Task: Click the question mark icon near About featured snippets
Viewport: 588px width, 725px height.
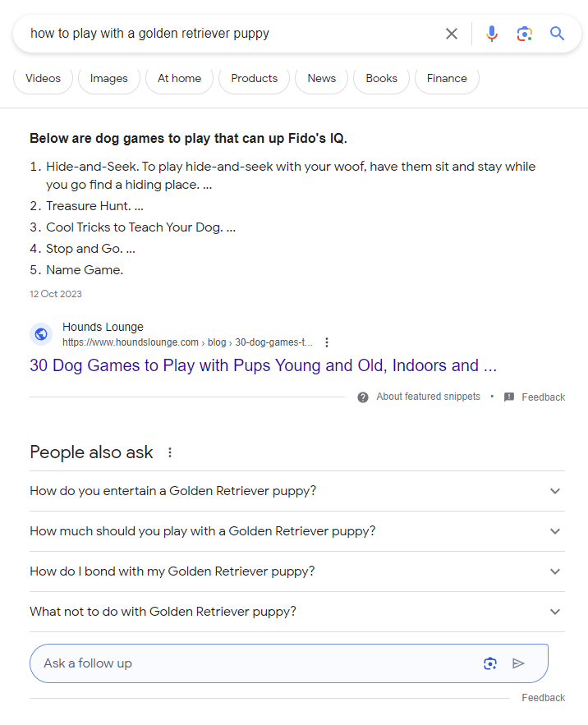Action: 362,397
